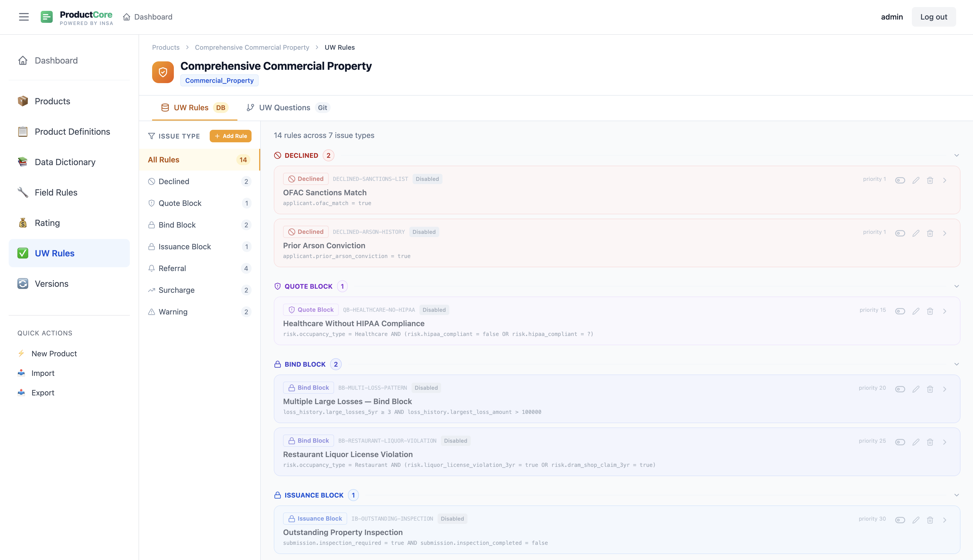
Task: Expand Healthcare Without HIPAA details chevron
Action: pyautogui.click(x=944, y=311)
